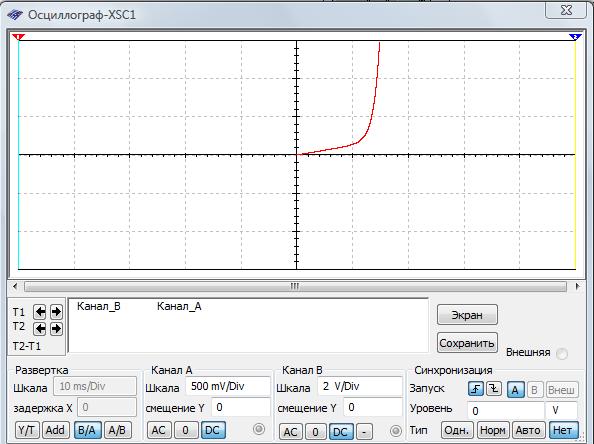
Task: Click the Сохранить button
Action: (467, 343)
